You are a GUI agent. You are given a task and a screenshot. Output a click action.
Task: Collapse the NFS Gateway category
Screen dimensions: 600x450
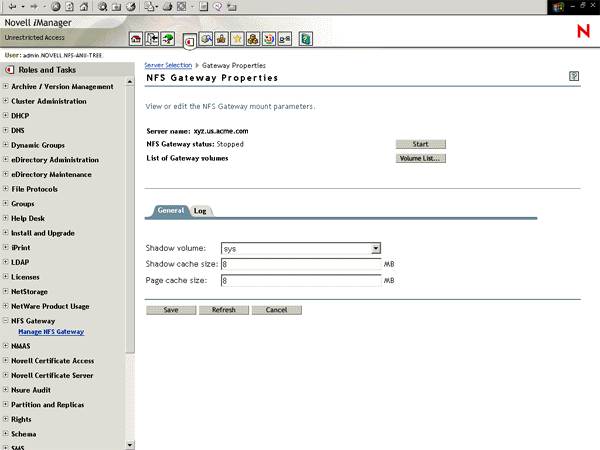pos(5,320)
